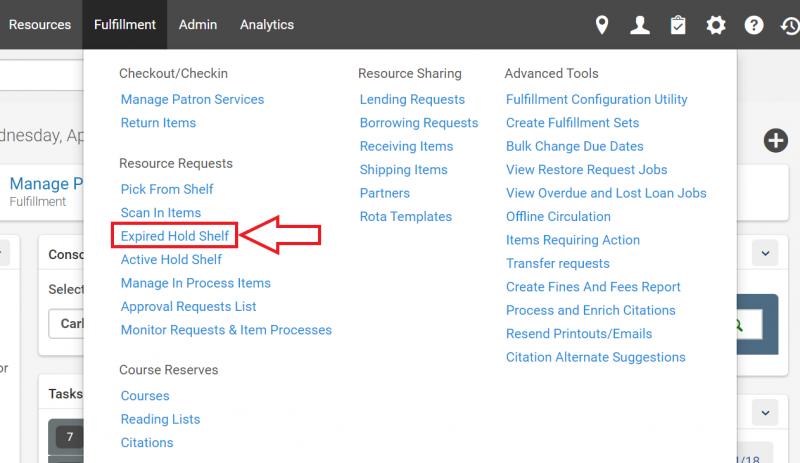Screen dimensions: 800x463
Task: Open Rota Templates link
Action: tap(405, 217)
